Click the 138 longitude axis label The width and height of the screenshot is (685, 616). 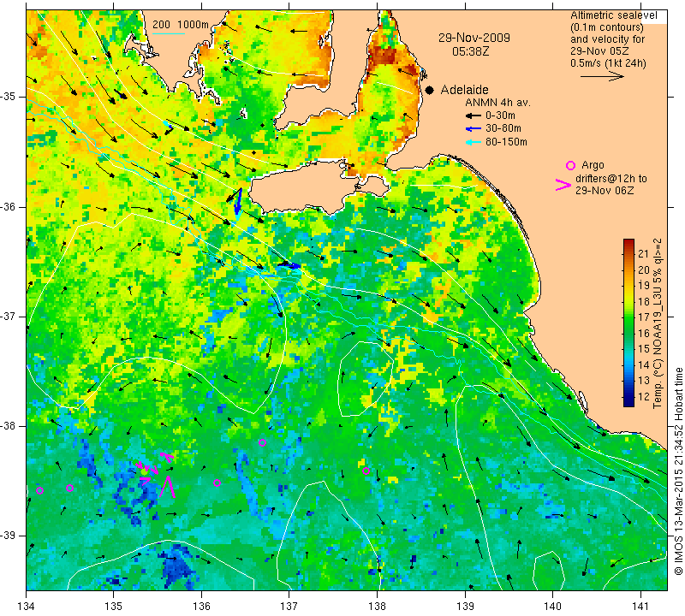tap(377, 607)
